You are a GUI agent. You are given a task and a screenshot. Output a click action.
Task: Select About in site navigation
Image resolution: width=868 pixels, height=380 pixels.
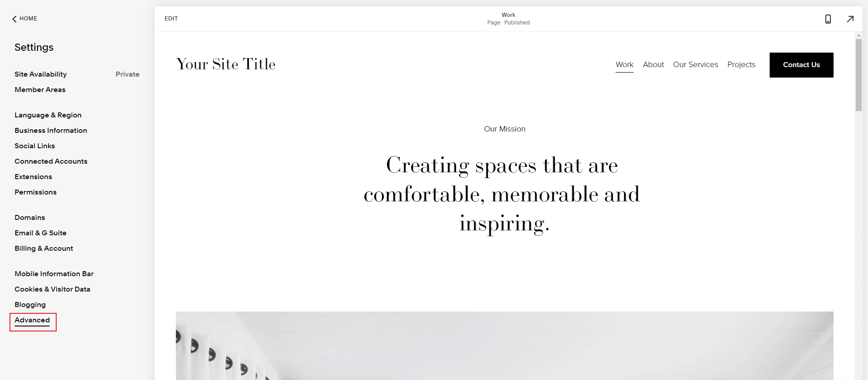(653, 65)
